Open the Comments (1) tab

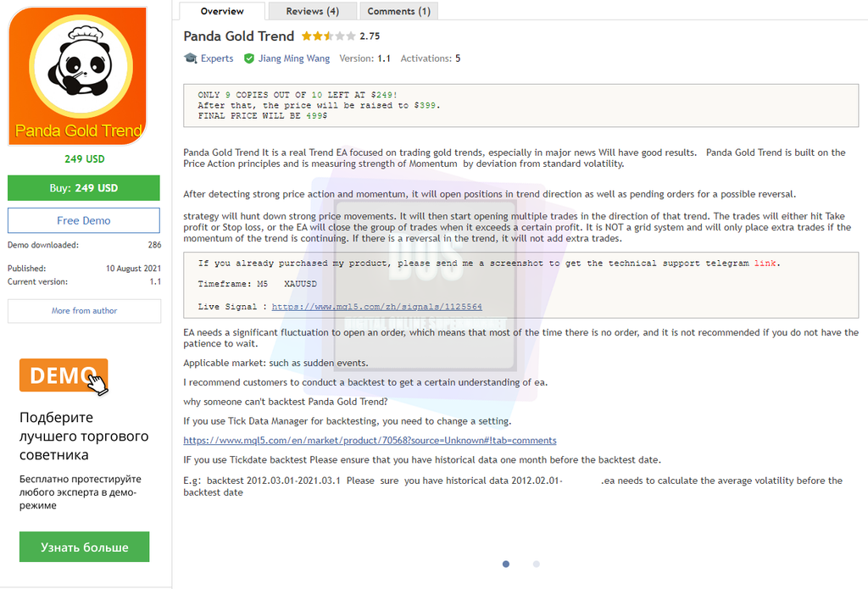click(x=398, y=11)
